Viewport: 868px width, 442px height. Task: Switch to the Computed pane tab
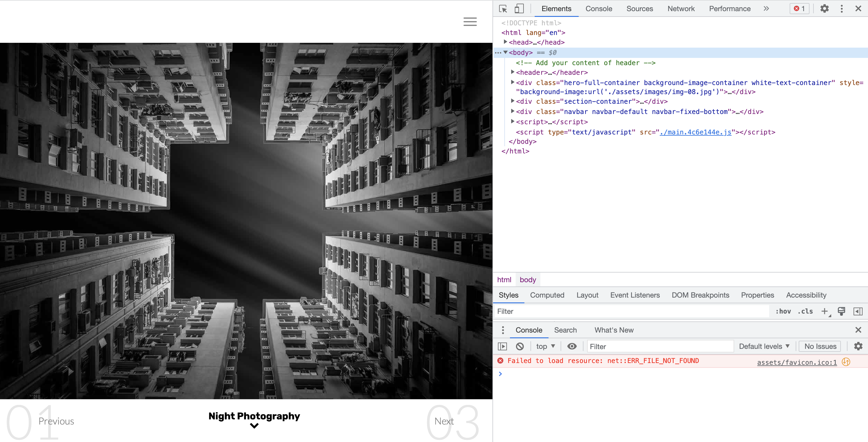(547, 295)
